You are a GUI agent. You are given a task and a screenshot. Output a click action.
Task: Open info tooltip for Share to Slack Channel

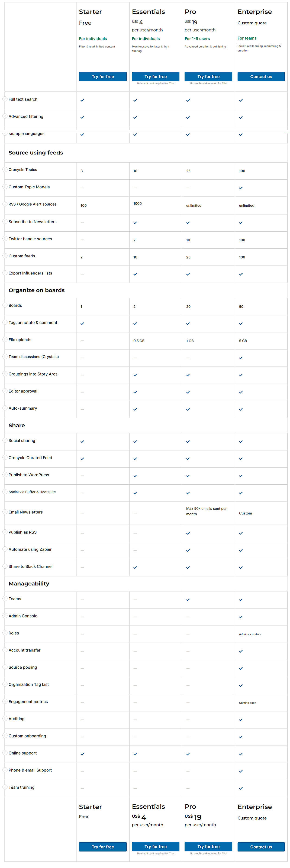point(5,566)
